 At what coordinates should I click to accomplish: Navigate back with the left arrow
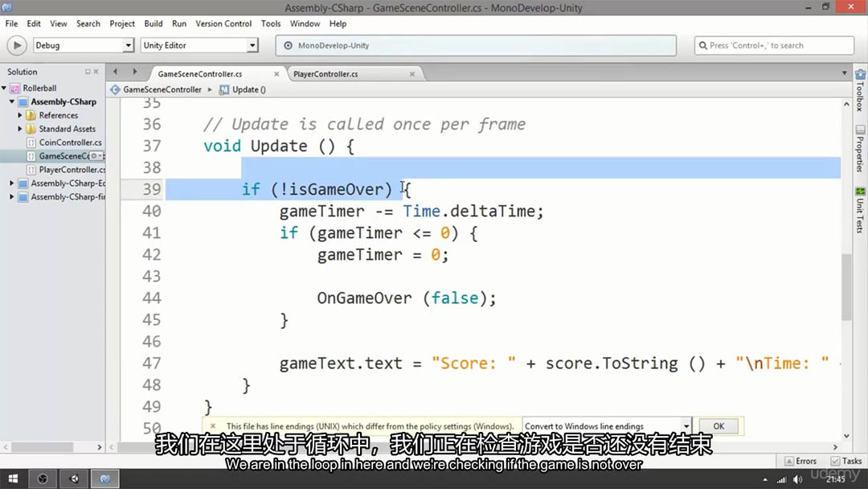(115, 72)
